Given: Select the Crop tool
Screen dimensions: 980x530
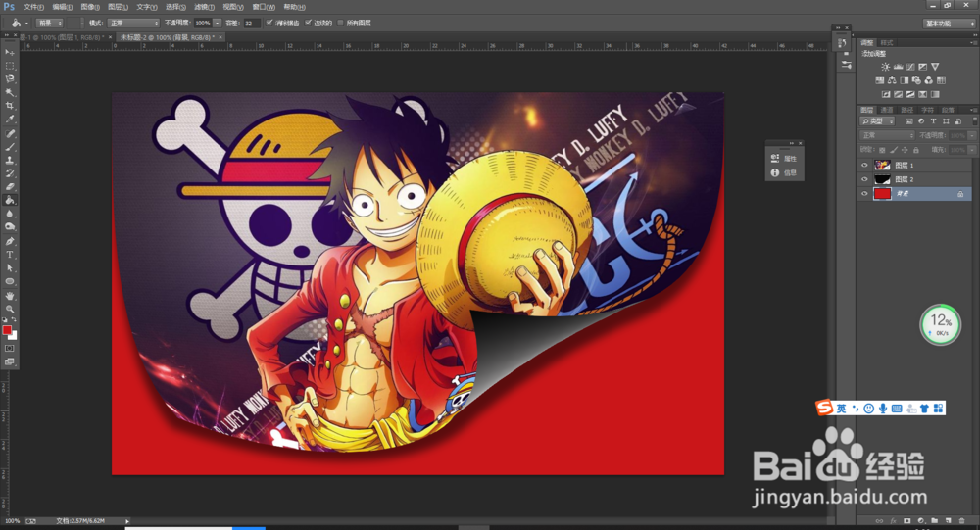Looking at the screenshot, I should (10, 106).
